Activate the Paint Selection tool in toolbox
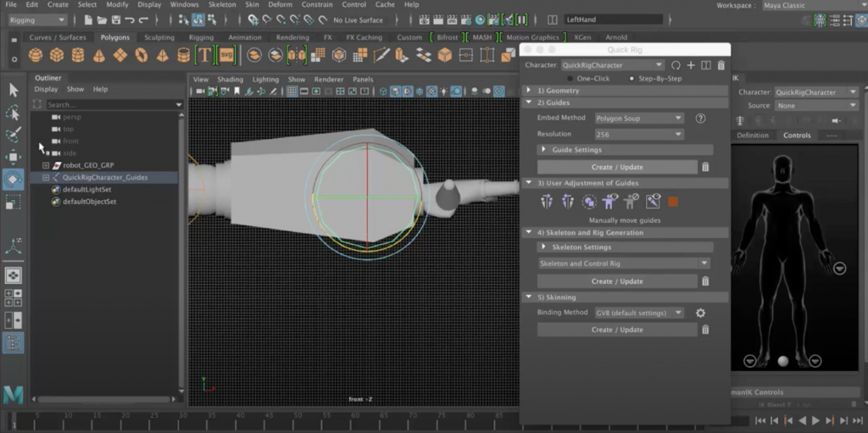Screen dimensions: 868x433 pos(14,135)
